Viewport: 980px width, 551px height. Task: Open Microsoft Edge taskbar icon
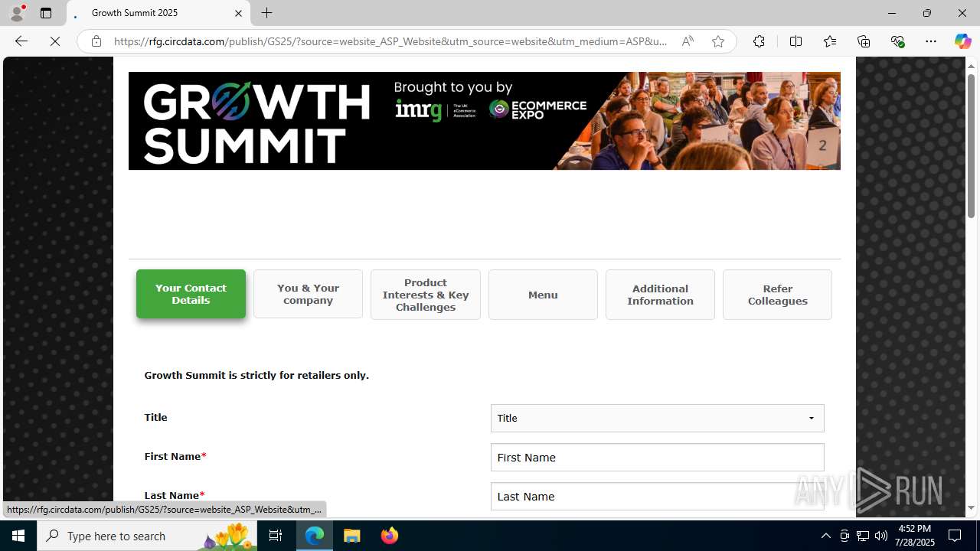coord(315,536)
